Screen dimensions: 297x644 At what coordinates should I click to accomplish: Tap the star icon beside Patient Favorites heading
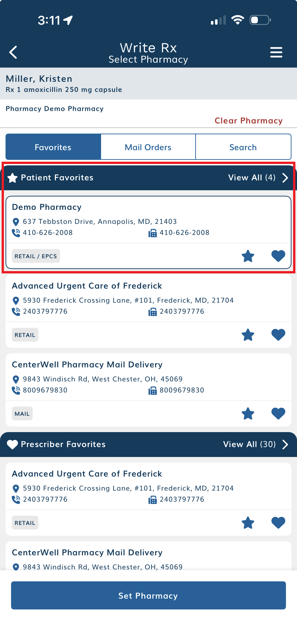12,178
